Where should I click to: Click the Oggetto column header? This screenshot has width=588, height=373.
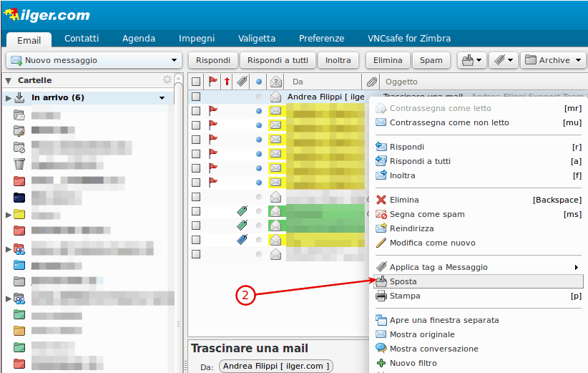coord(401,82)
